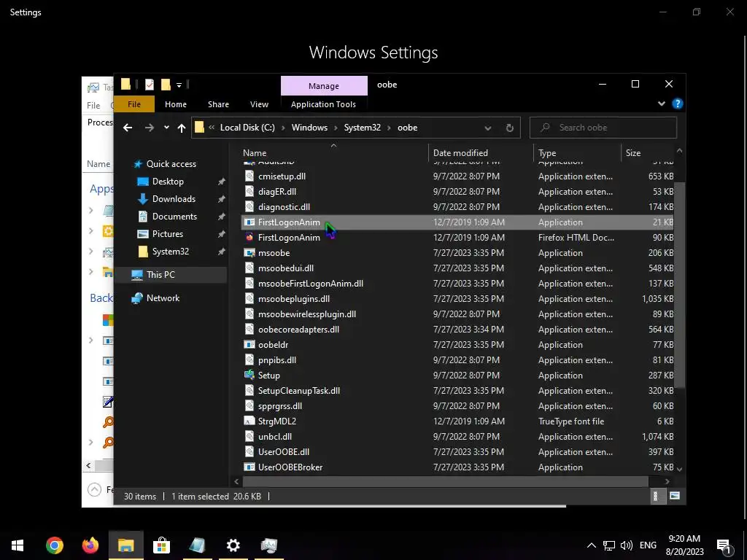Click the Back arrow in File Explorer
Image resolution: width=747 pixels, height=560 pixels.
coord(127,128)
